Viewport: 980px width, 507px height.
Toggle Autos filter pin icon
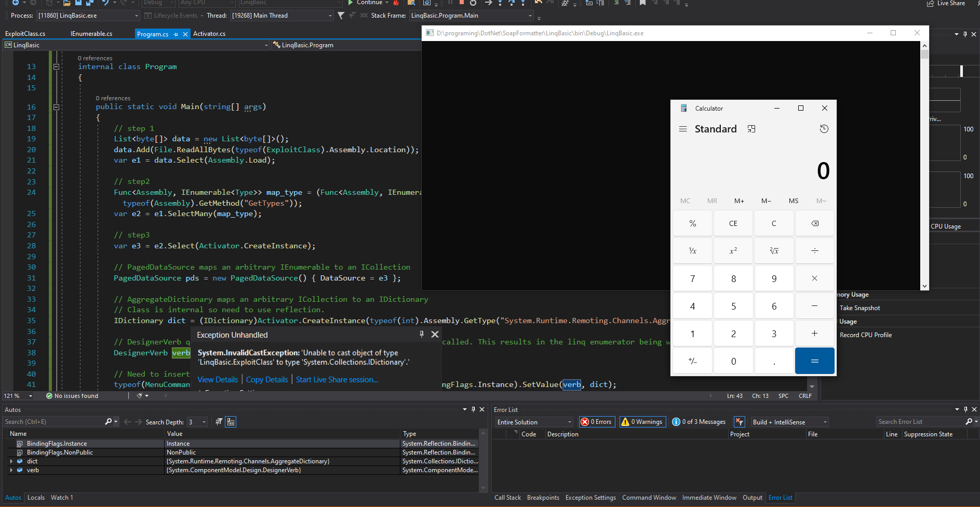(x=219, y=422)
